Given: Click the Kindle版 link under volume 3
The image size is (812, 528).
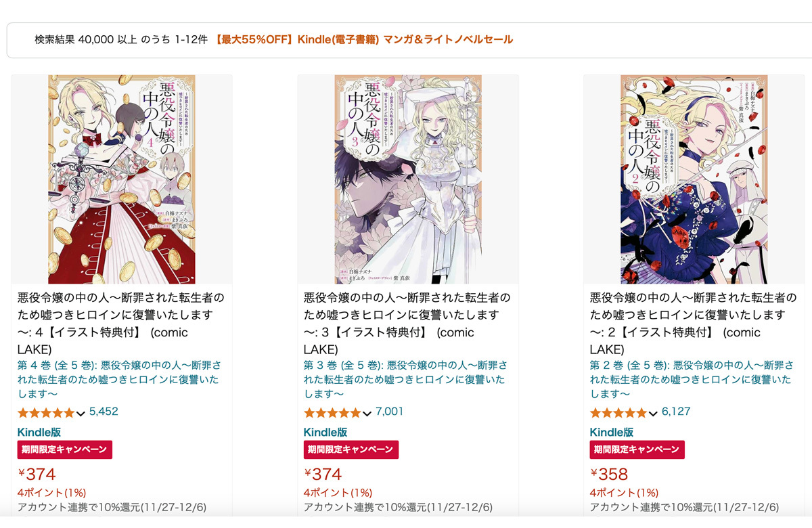Looking at the screenshot, I should pos(325,432).
